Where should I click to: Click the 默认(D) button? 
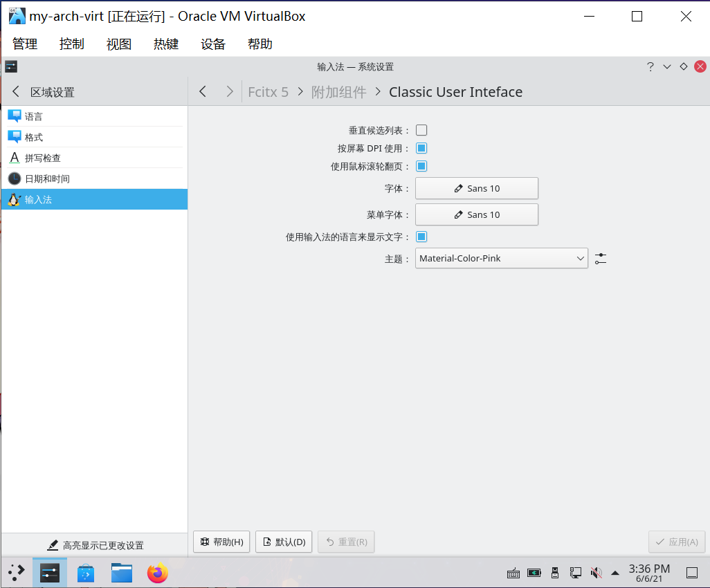[283, 542]
